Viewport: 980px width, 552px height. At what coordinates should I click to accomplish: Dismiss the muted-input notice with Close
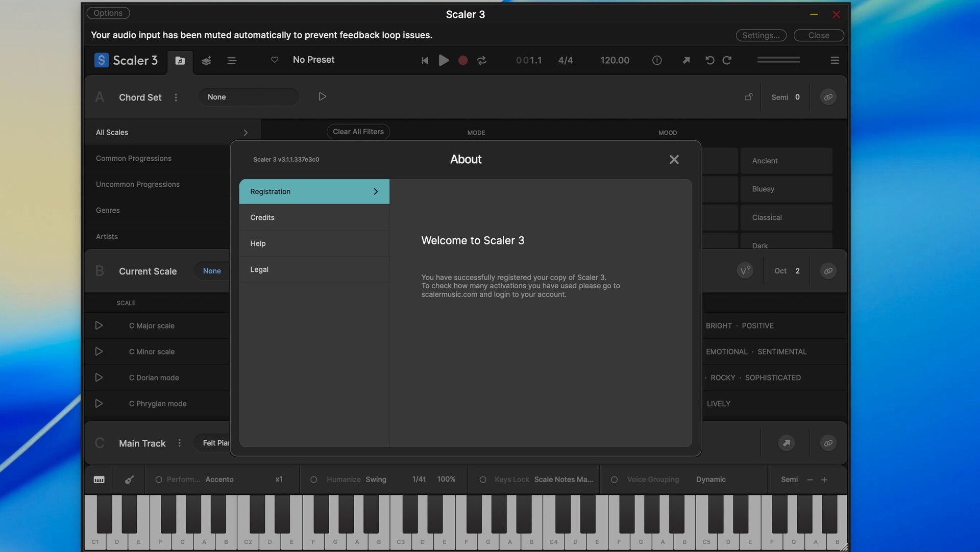(819, 35)
